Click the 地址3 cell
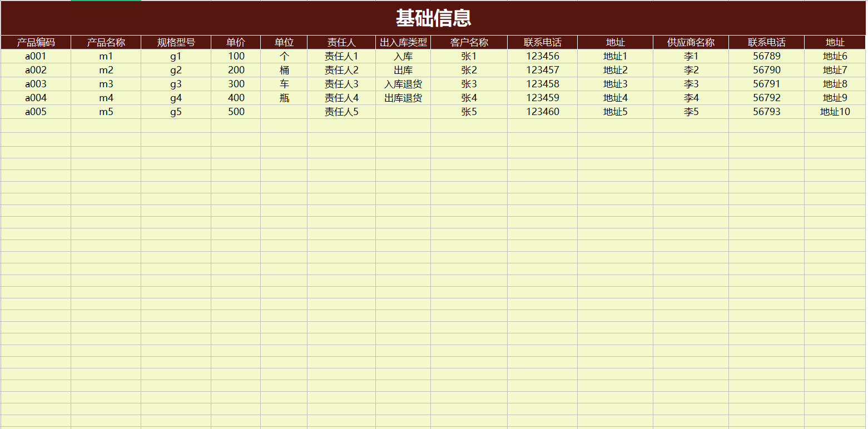 [616, 84]
